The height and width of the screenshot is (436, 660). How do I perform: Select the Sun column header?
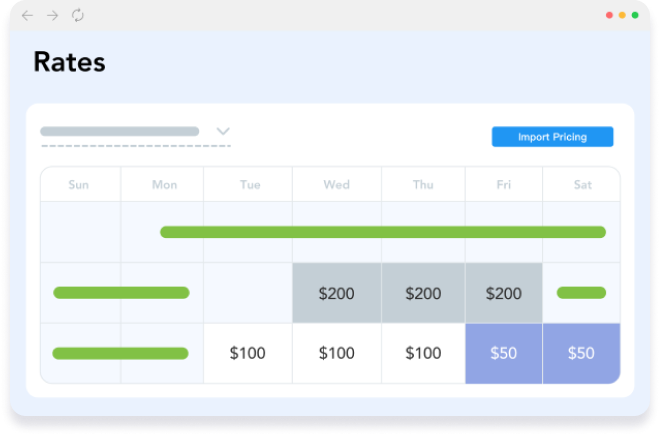coord(79,185)
